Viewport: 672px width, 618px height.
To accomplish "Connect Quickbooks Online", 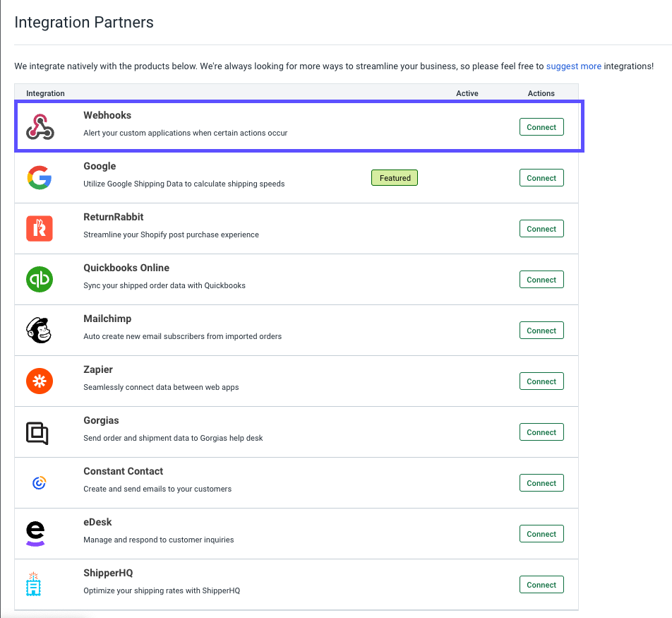I will click(541, 279).
